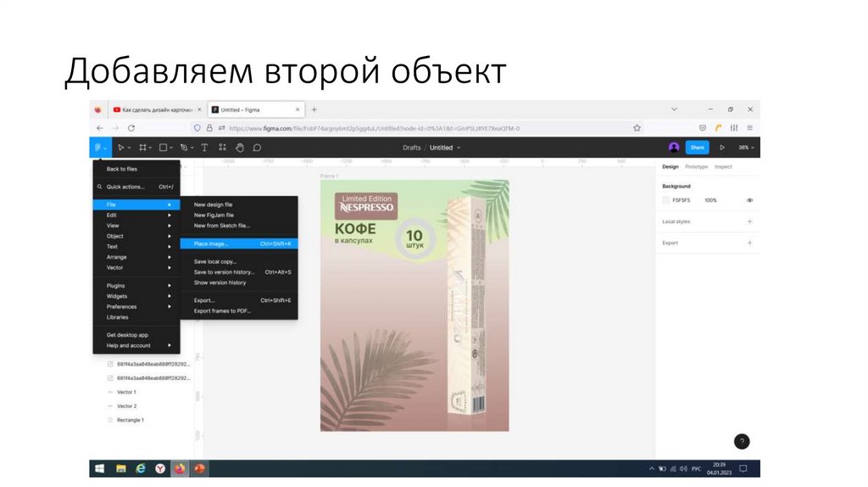Open Quick actions entry
The height and width of the screenshot is (487, 868).
click(136, 187)
